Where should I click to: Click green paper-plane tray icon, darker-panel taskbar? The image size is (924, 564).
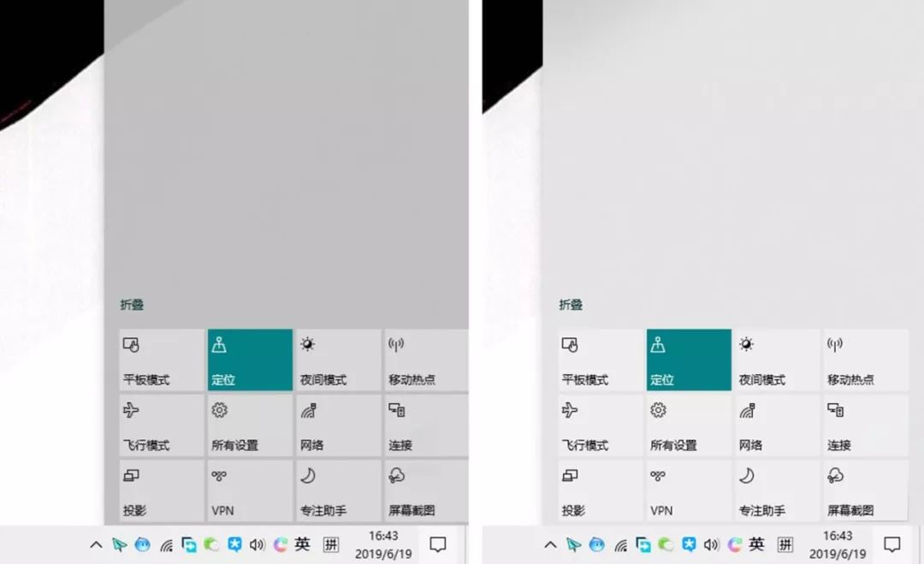click(120, 545)
